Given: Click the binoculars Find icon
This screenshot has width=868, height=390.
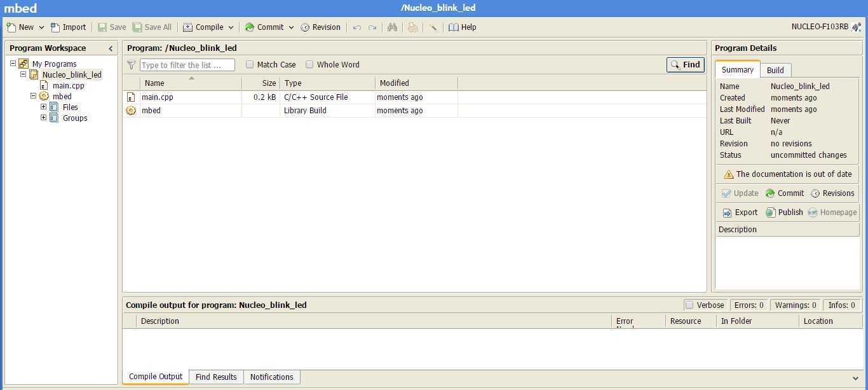Looking at the screenshot, I should [392, 27].
